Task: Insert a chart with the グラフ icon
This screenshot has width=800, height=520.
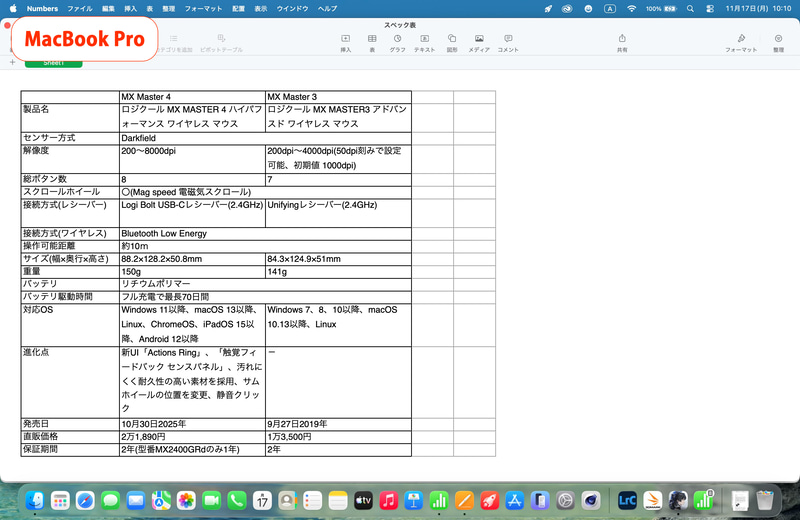Action: [397, 43]
